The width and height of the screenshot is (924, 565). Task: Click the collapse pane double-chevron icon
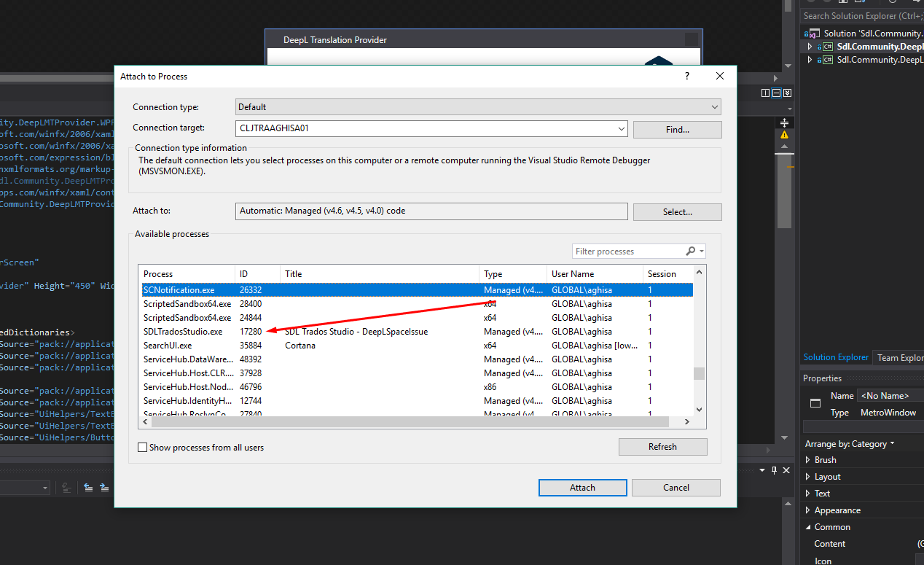coord(787,93)
